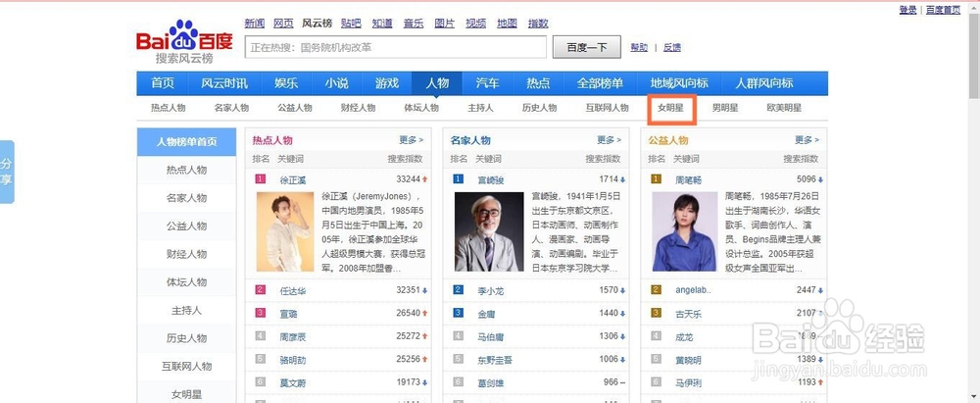Expand 更多 in 名家人物 panel
The image size is (980, 403).
[609, 140]
